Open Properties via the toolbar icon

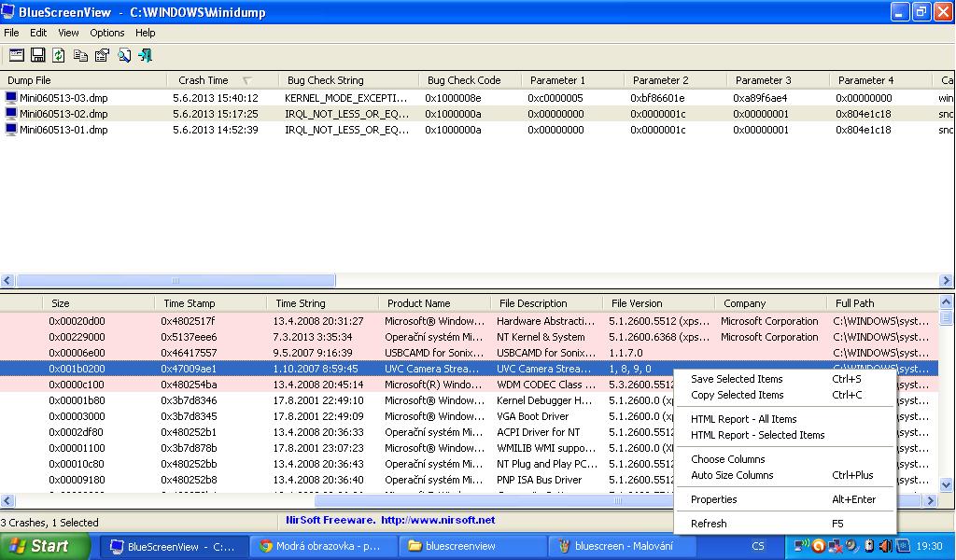click(102, 55)
